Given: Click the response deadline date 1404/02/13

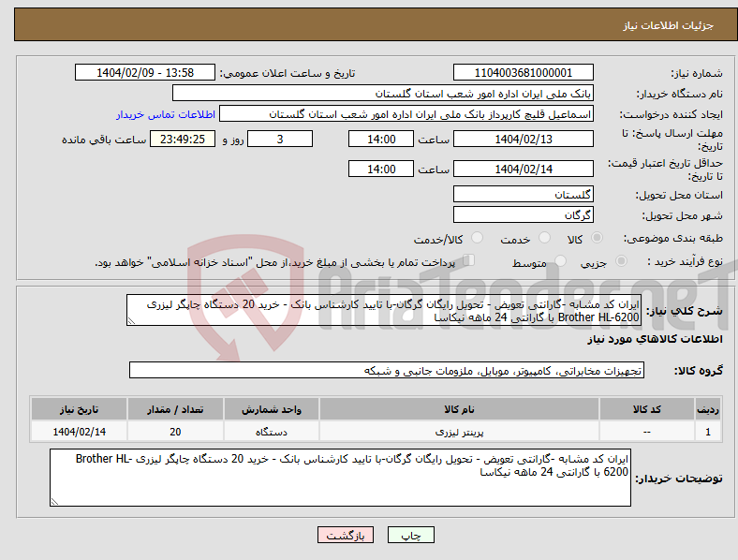Looking at the screenshot, I should (x=523, y=140).
